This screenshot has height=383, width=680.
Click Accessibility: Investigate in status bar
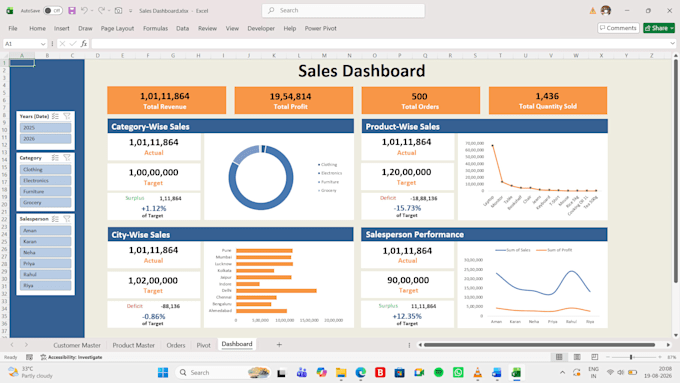(x=72, y=357)
